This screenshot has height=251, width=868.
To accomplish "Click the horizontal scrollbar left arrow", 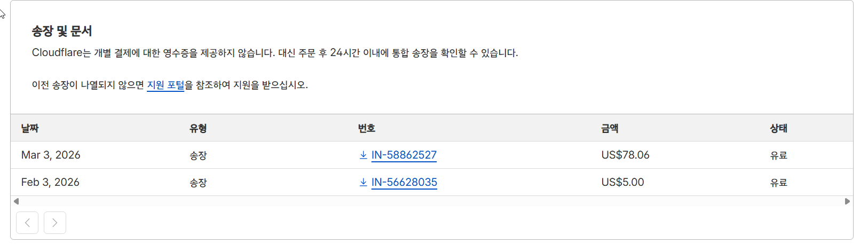I will 16,201.
